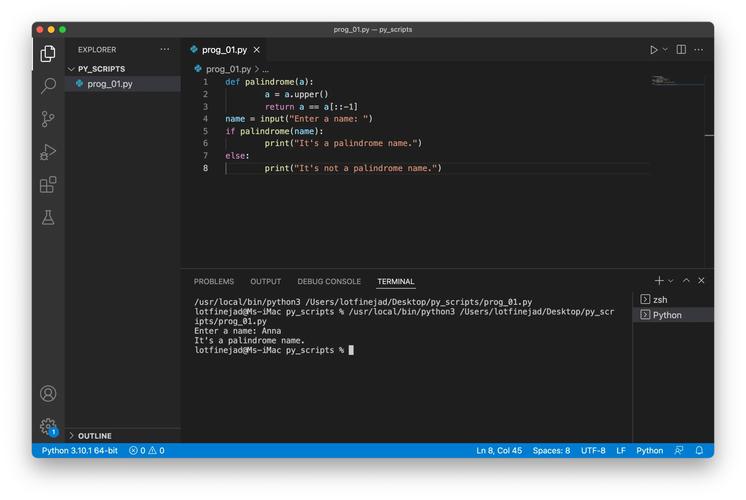
Task: Open the Extensions view
Action: [x=48, y=185]
